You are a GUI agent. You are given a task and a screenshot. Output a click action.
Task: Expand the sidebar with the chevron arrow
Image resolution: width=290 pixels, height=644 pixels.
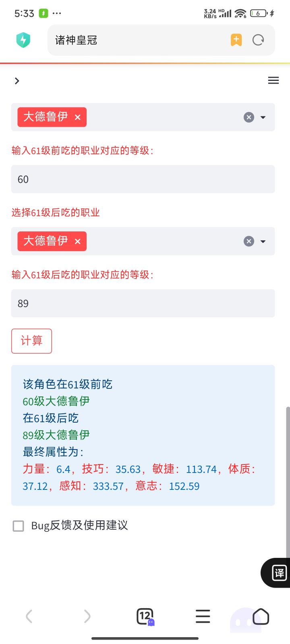(x=17, y=81)
